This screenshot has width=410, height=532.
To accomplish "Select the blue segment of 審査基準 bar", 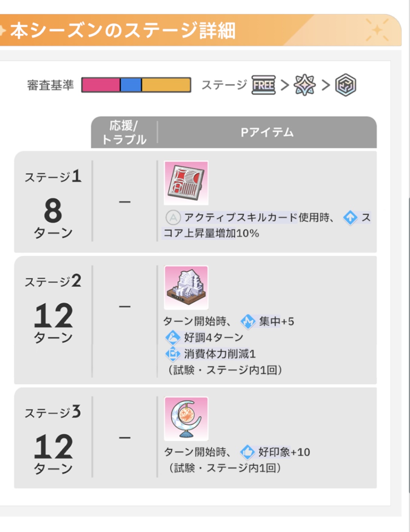I will pyautogui.click(x=131, y=85).
